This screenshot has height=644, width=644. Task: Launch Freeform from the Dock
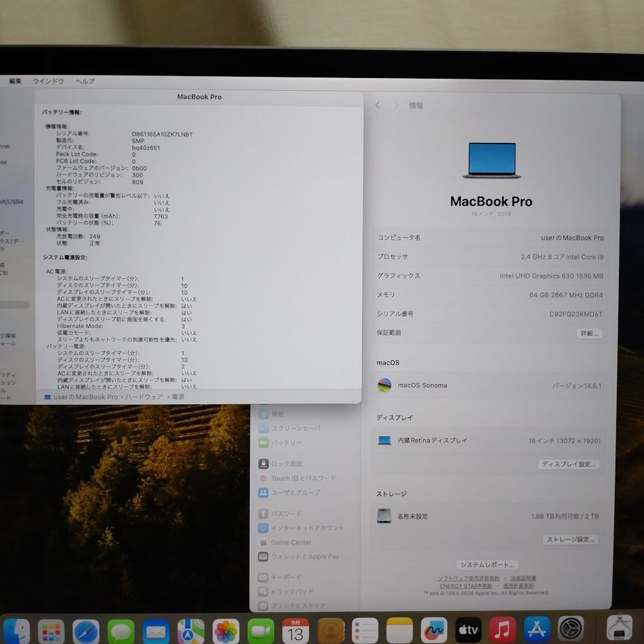click(x=434, y=631)
